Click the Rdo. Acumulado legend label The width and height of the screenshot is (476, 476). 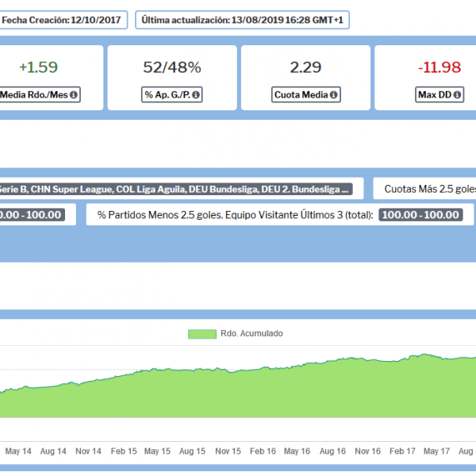(251, 334)
